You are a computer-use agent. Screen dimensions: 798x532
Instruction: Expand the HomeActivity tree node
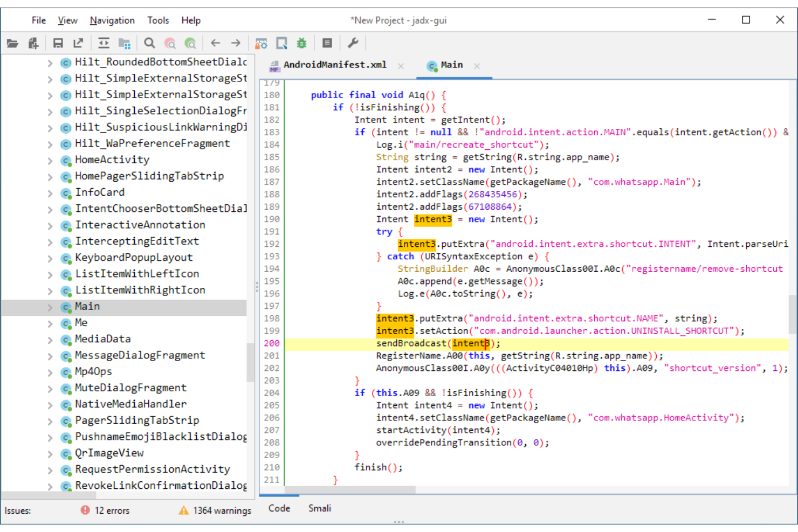[x=50, y=161]
